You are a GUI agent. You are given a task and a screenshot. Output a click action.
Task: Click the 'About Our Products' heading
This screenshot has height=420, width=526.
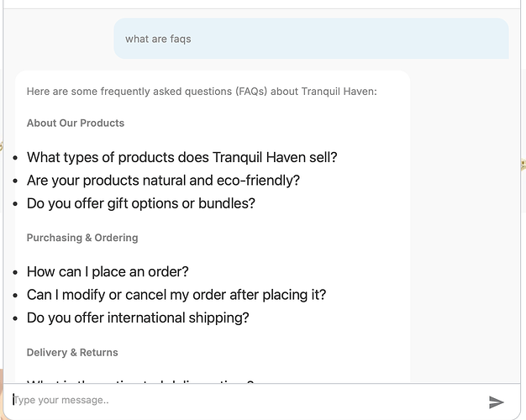coord(76,123)
